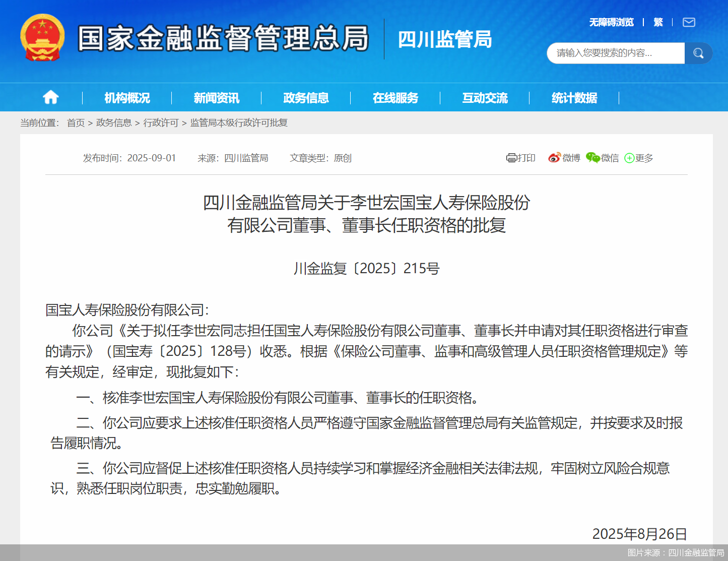Open the 机构概况 menu
The width and height of the screenshot is (728, 561).
(x=127, y=98)
